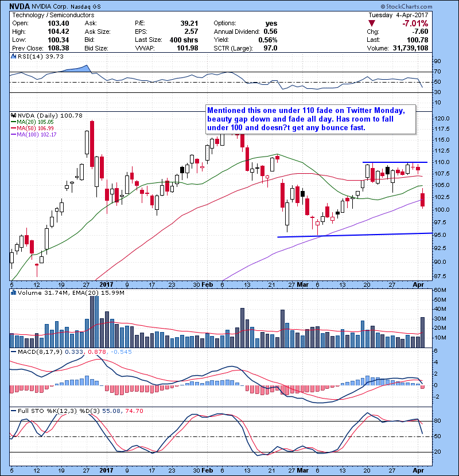This screenshot has height=476, width=459.
Task: Click the stochastic %D value 74.70
Action: 134,411
